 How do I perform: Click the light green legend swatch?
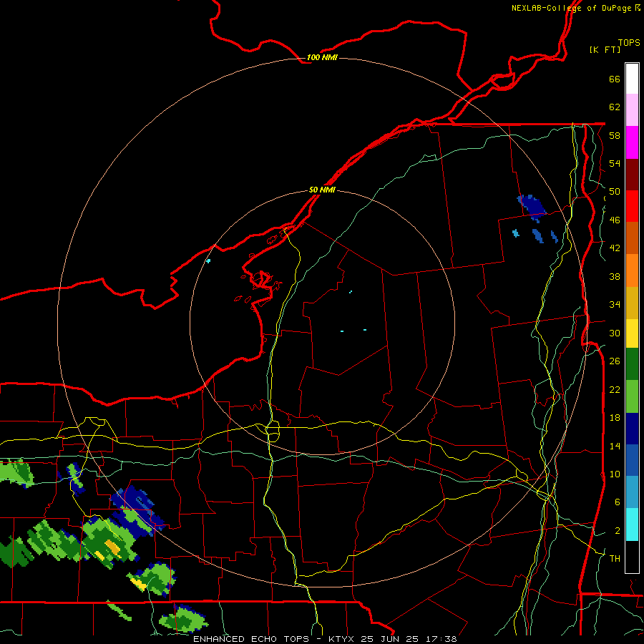pos(632,396)
